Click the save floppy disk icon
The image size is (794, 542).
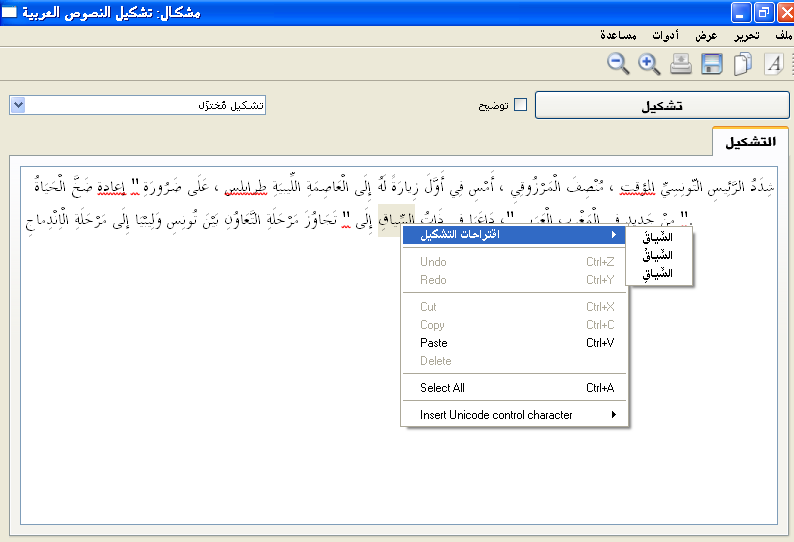(711, 64)
